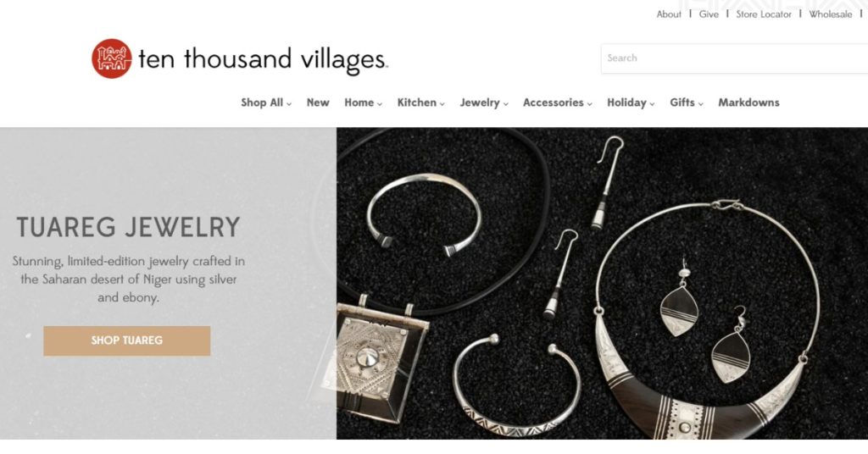
Task: Open the Shop All dropdown menu
Action: click(265, 102)
